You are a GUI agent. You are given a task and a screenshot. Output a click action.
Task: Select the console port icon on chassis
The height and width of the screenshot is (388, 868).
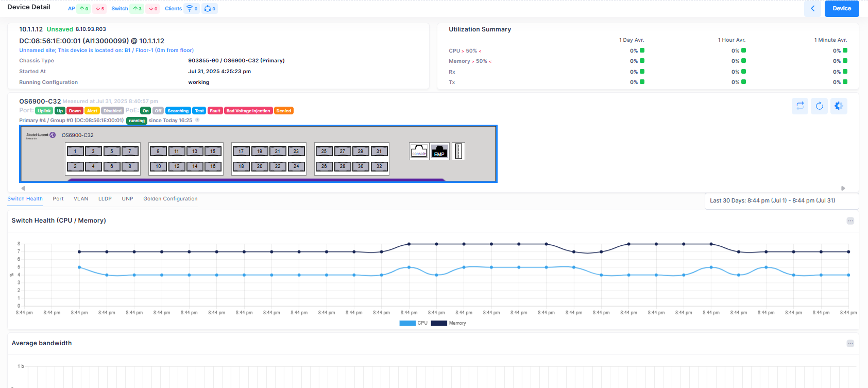[419, 151]
